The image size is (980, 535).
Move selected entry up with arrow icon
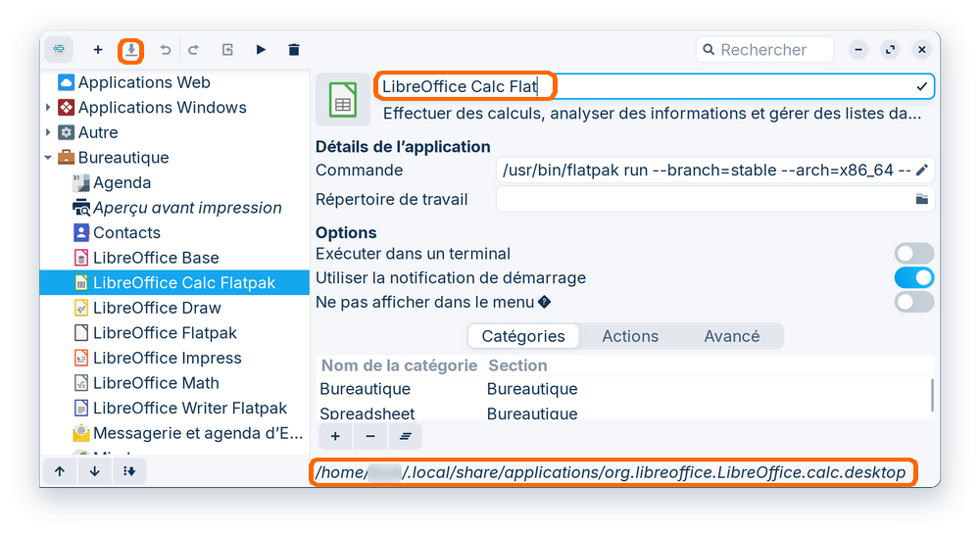[x=60, y=471]
